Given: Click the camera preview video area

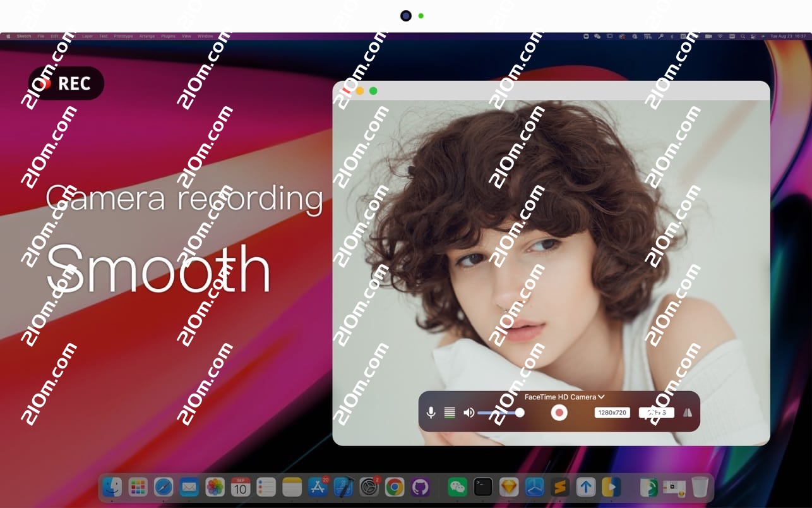Looking at the screenshot, I should [549, 253].
